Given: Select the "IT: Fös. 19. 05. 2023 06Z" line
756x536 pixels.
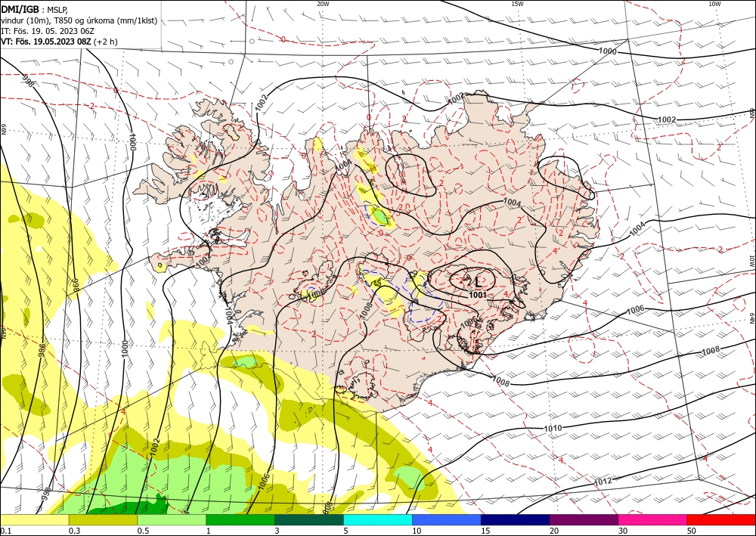Looking at the screenshot, I should point(47,31).
